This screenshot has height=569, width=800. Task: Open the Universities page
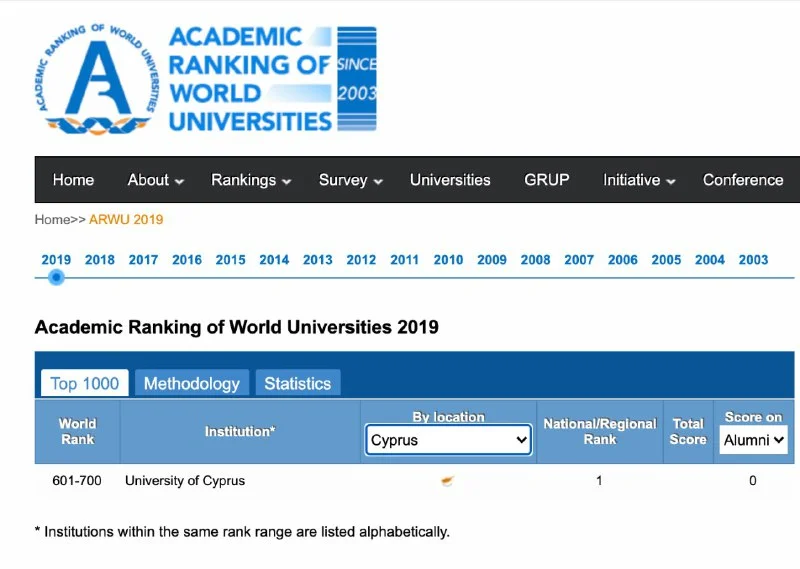coord(450,180)
